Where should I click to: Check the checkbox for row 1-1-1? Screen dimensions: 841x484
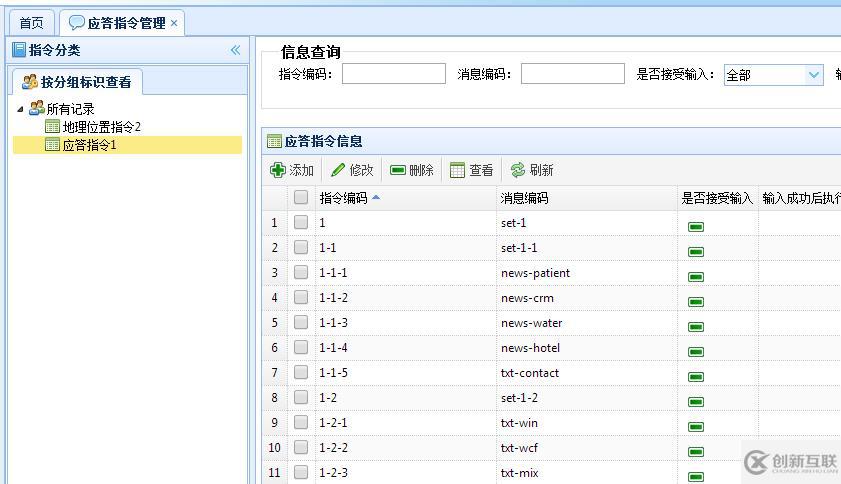[x=301, y=272]
